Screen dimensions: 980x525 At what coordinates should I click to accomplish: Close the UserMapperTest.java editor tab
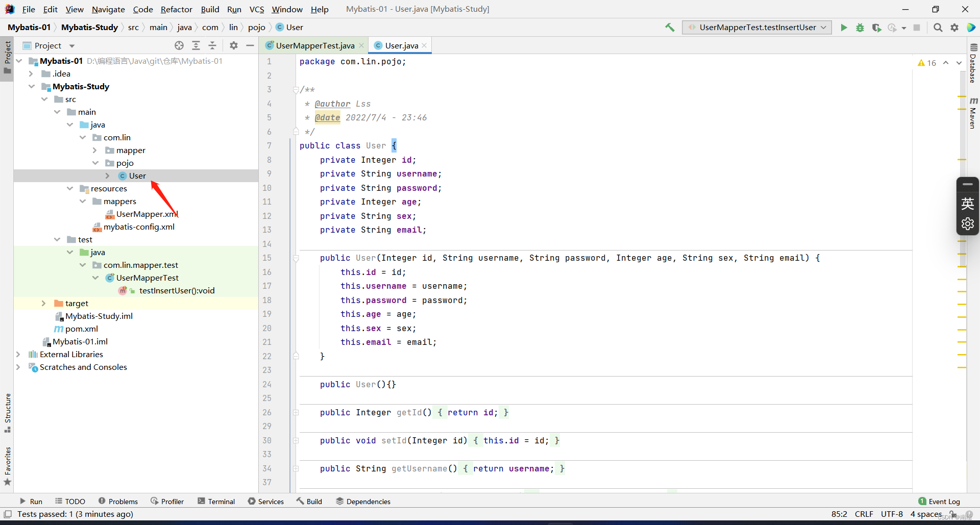pos(361,45)
